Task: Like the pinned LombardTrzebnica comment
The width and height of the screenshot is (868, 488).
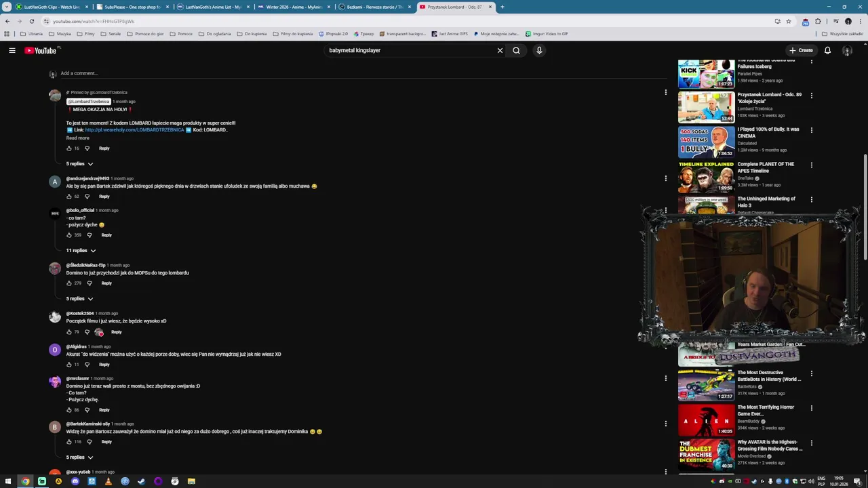Action: point(69,148)
